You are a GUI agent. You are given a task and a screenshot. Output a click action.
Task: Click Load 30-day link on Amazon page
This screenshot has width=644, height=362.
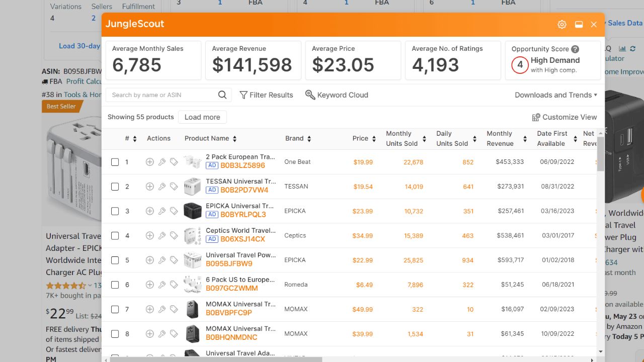(x=79, y=46)
